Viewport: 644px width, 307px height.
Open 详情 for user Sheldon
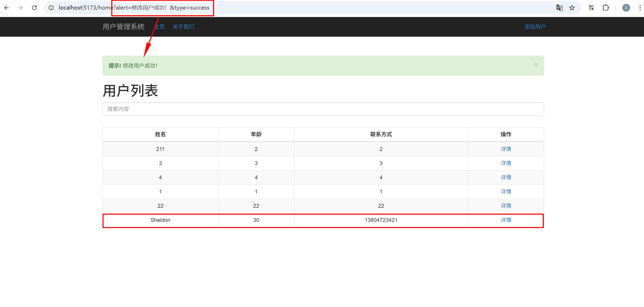[506, 220]
